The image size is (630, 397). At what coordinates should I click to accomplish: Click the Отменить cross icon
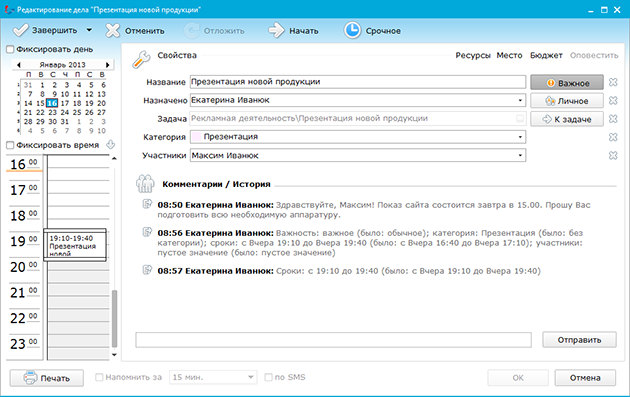point(112,31)
